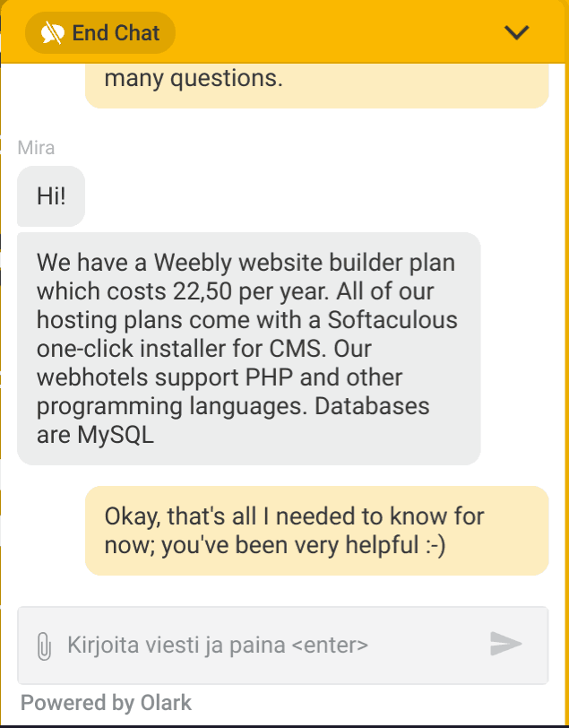Click the agent name Mira
This screenshot has width=569, height=728.
click(x=36, y=148)
